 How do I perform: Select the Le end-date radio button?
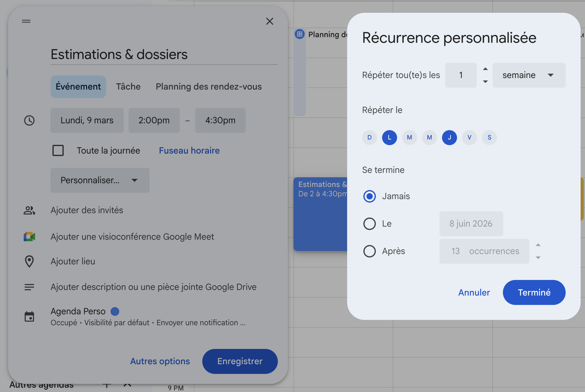click(x=370, y=224)
